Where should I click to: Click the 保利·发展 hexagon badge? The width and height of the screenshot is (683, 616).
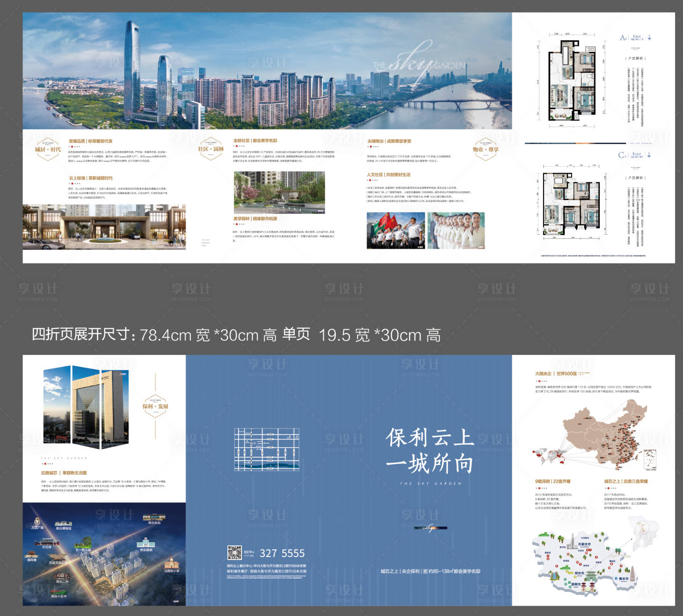[x=155, y=406]
